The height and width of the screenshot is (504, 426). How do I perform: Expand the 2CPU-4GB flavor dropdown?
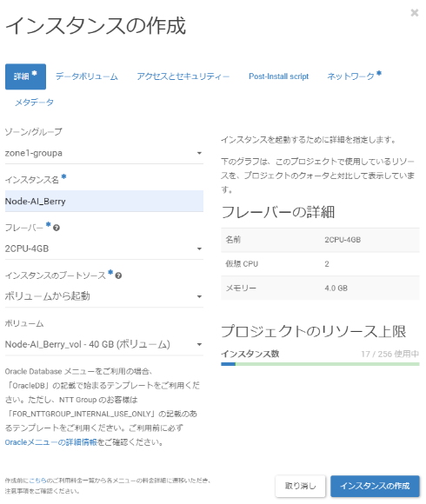[104, 249]
